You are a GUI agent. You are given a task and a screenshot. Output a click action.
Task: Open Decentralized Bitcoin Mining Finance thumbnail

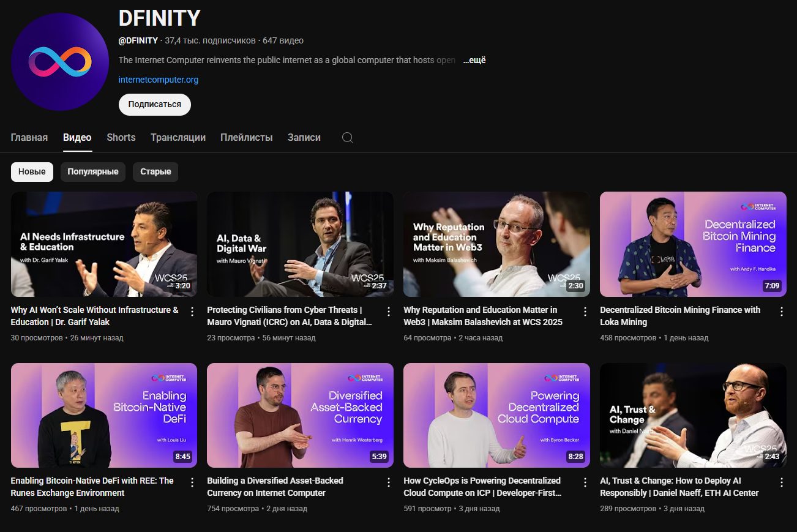pyautogui.click(x=694, y=244)
